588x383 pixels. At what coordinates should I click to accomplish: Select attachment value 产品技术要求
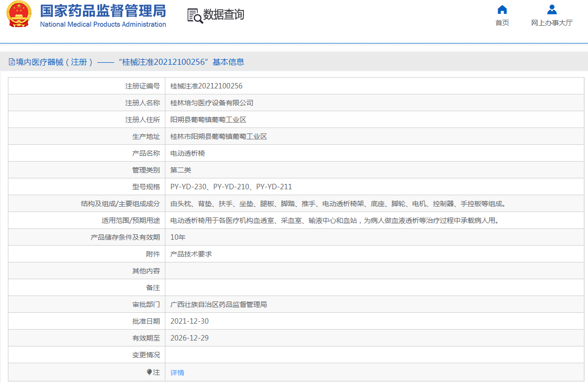(191, 254)
